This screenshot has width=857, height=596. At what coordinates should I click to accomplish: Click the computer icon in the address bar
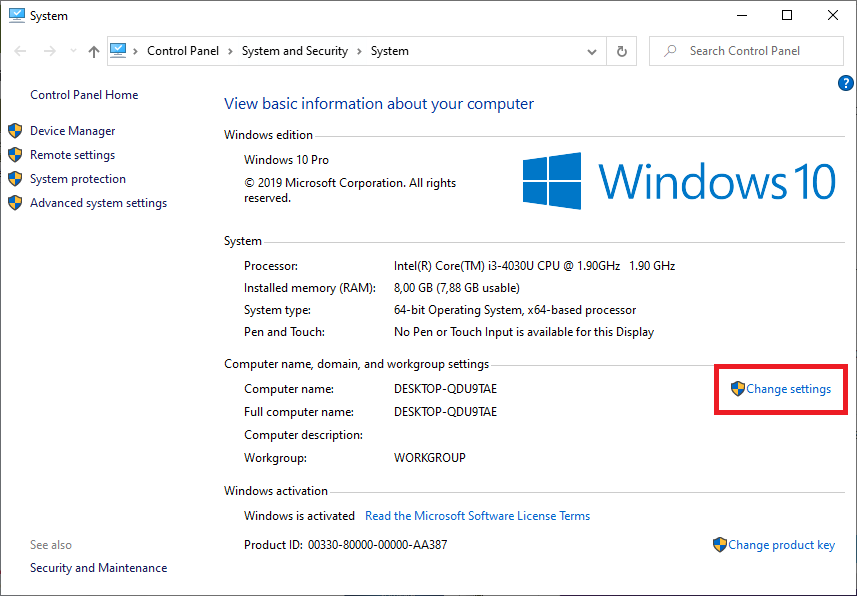[x=119, y=51]
